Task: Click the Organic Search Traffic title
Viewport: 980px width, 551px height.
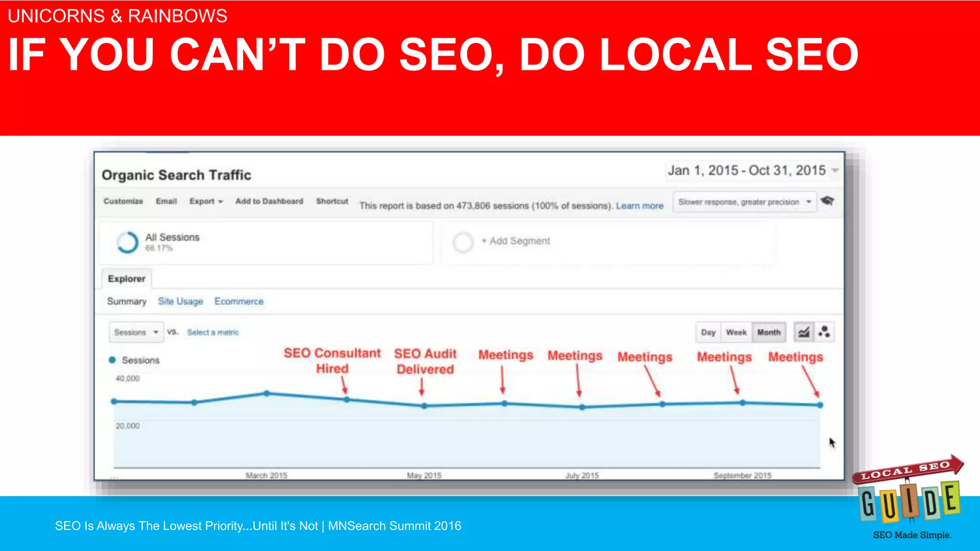Action: [x=177, y=175]
